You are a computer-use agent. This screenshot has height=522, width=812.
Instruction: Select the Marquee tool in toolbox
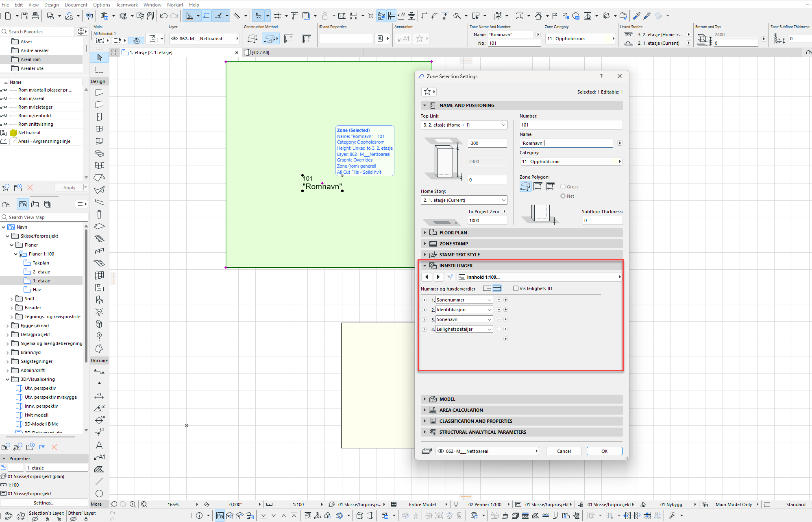point(100,70)
